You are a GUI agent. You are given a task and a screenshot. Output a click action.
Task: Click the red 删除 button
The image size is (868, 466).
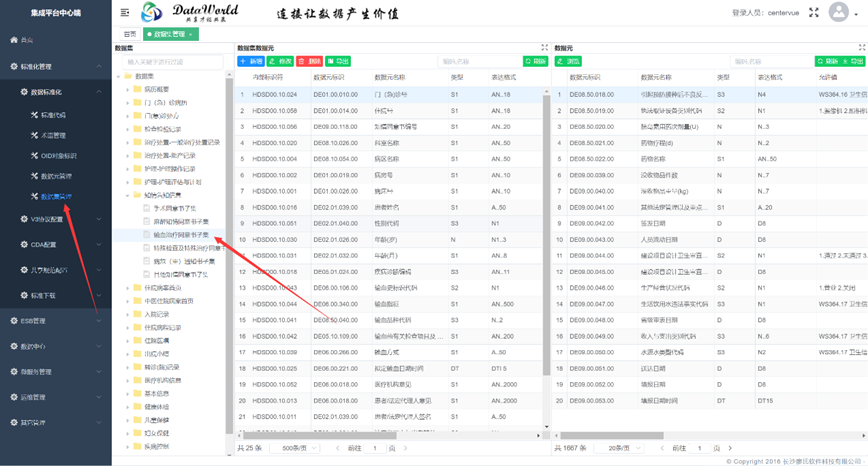pos(309,61)
